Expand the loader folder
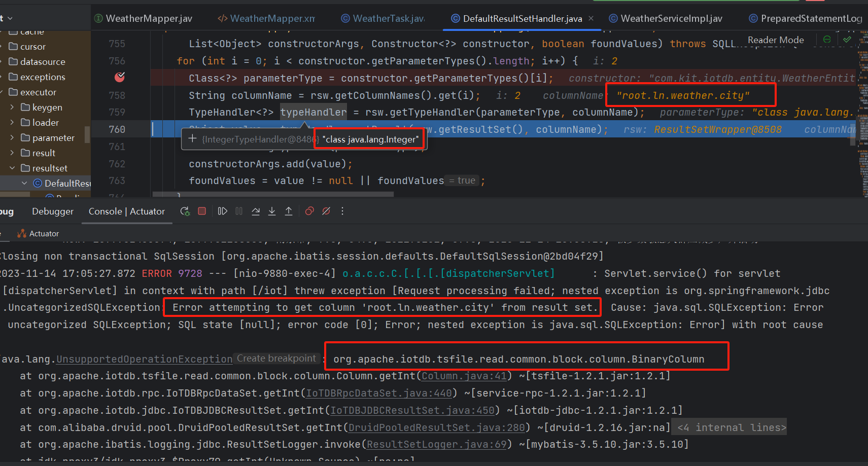Screen dimensions: 868x466 pyautogui.click(x=12, y=122)
